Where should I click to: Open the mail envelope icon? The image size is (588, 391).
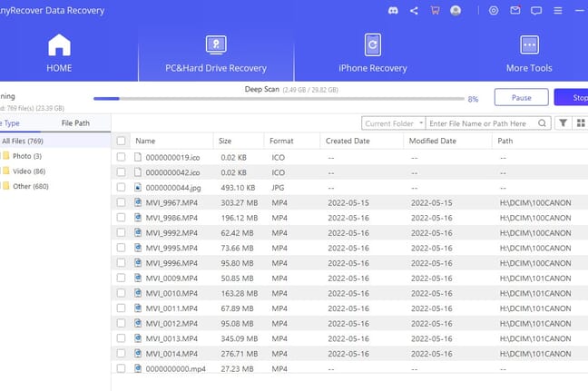click(515, 11)
